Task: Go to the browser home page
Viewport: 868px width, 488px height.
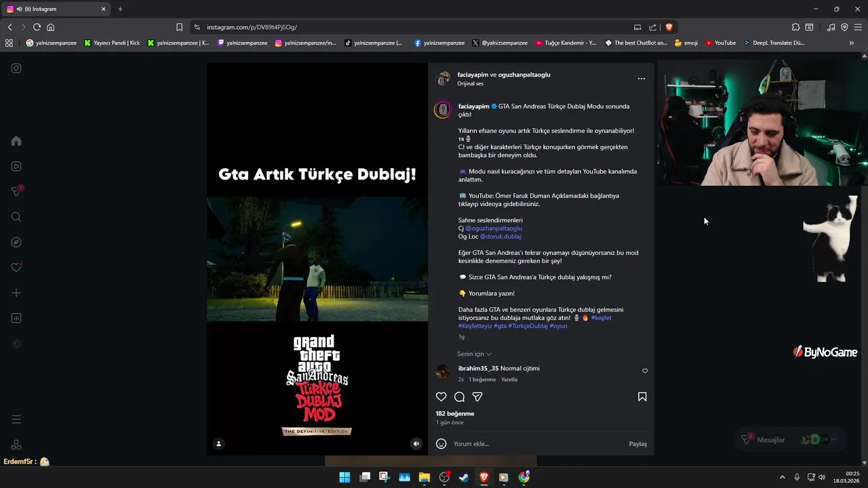Action: (51, 27)
